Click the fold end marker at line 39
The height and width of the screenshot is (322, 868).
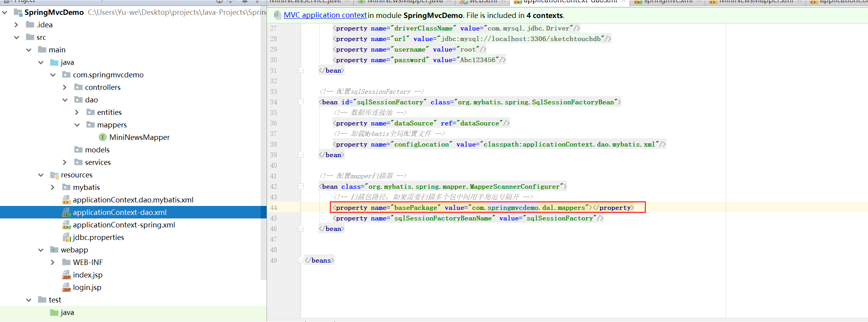(301, 155)
